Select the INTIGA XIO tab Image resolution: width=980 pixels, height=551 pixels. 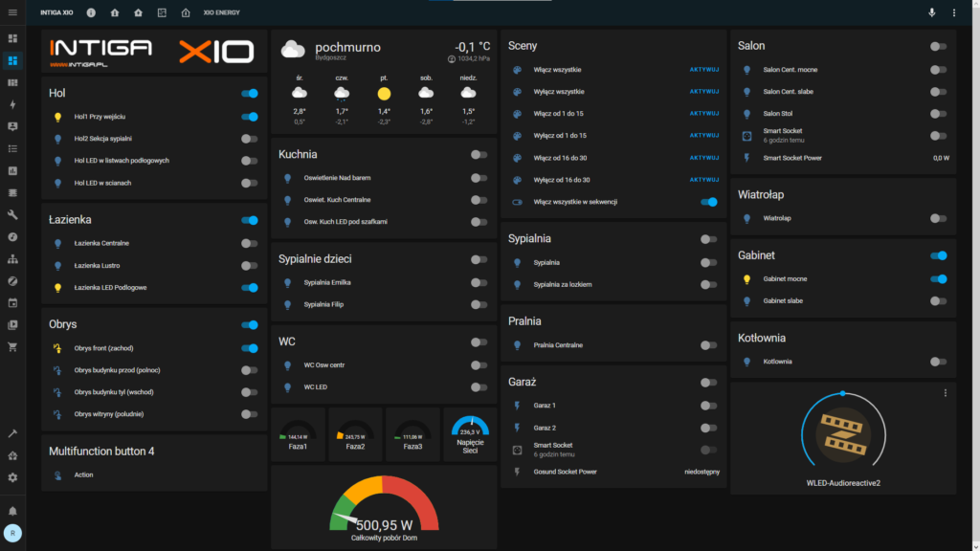coord(56,12)
